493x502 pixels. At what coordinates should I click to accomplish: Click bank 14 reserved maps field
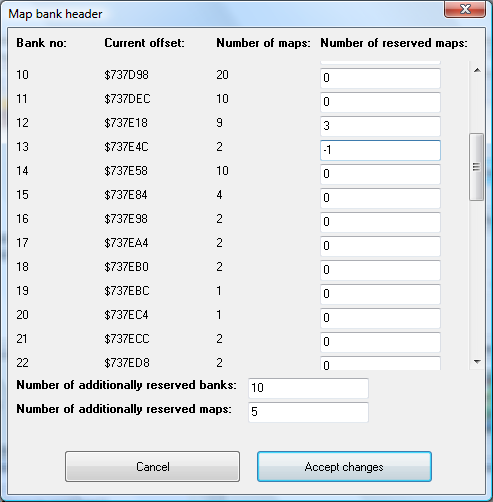point(380,174)
